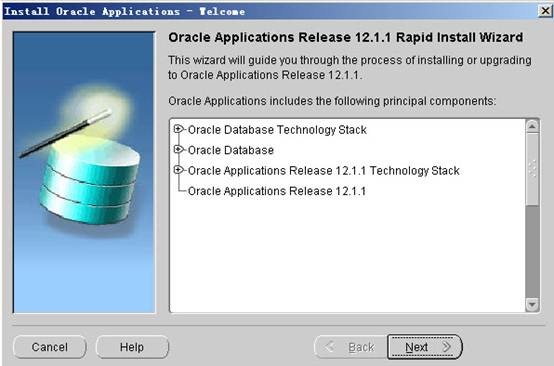The width and height of the screenshot is (554, 366).
Task: Select the Oracle Database label
Action: 231,150
